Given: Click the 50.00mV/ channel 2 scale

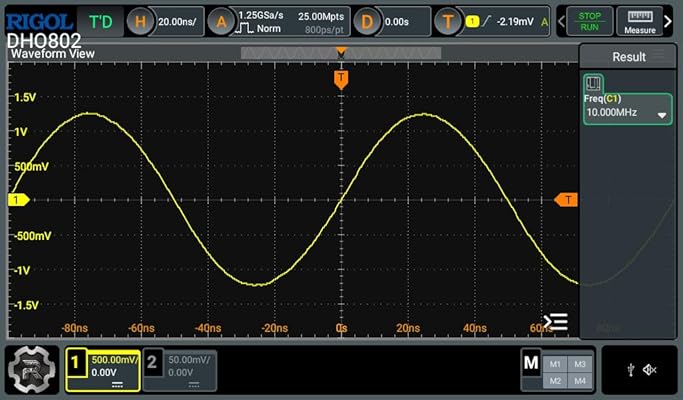Looking at the screenshot, I should tap(189, 359).
